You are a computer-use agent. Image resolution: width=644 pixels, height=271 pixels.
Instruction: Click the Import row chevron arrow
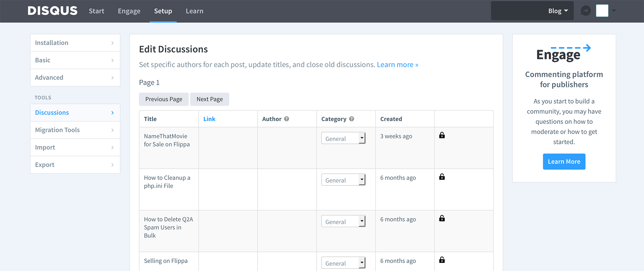pyautogui.click(x=112, y=148)
